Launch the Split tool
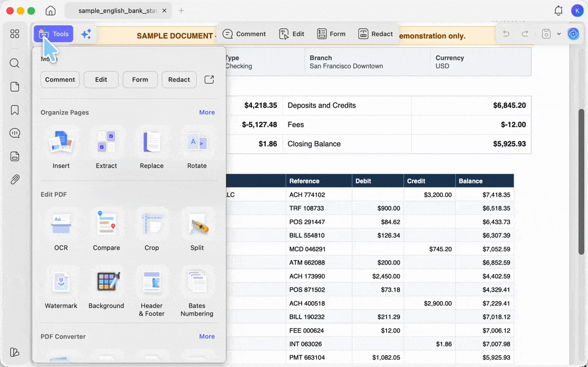 (197, 230)
